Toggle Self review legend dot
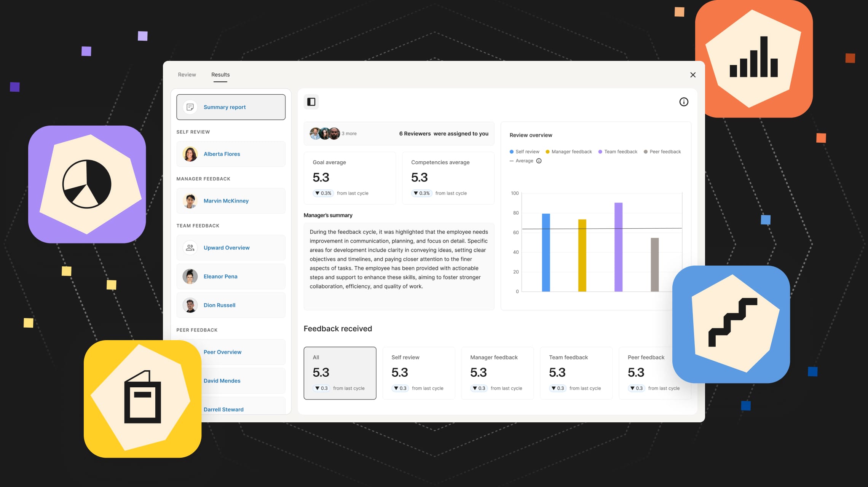This screenshot has width=868, height=487. pos(512,152)
